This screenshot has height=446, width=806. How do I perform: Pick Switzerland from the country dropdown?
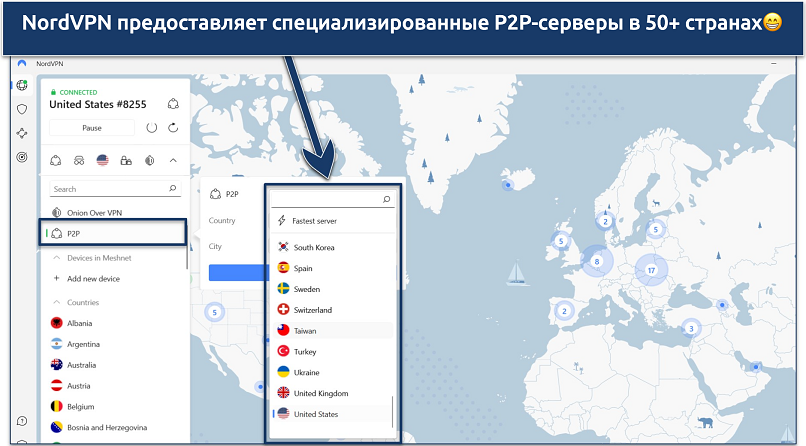click(x=313, y=310)
